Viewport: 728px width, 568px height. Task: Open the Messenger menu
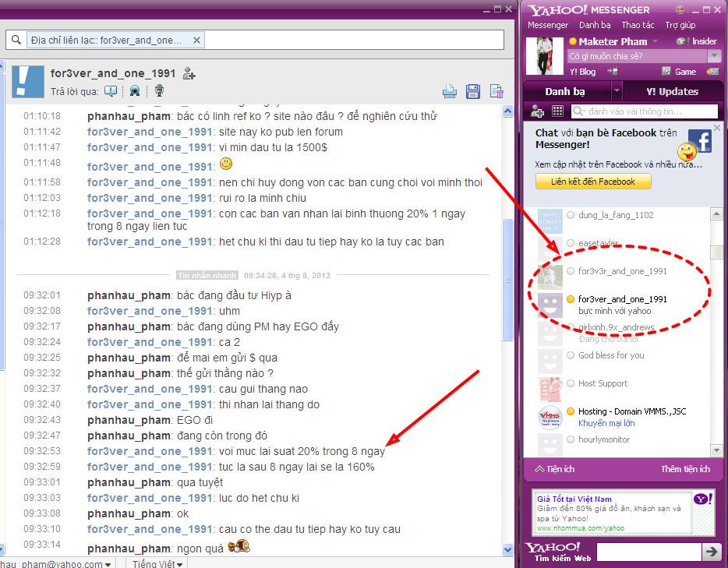point(548,25)
